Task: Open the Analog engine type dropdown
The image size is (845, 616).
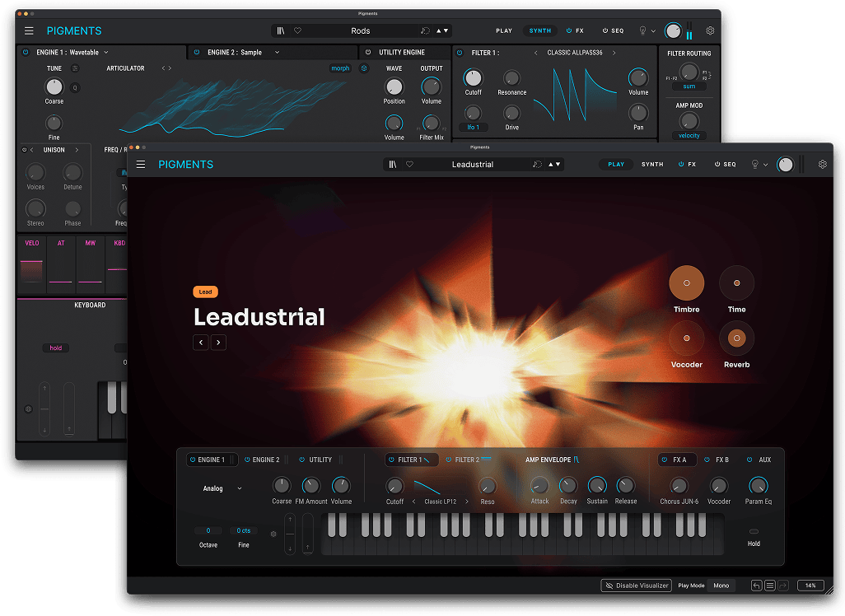Action: [222, 488]
